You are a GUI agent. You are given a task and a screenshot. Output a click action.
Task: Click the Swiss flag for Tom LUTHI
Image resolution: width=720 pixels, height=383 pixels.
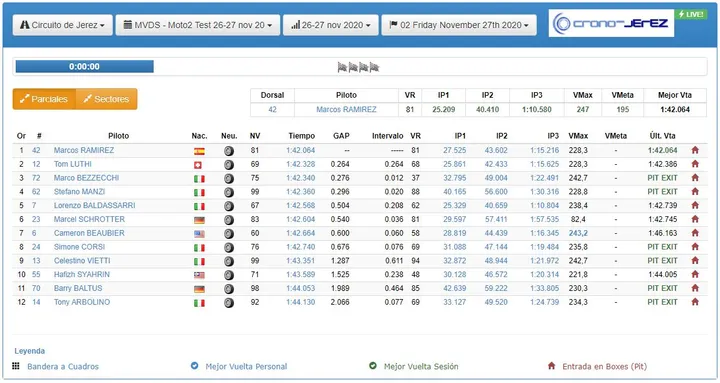[198, 165]
